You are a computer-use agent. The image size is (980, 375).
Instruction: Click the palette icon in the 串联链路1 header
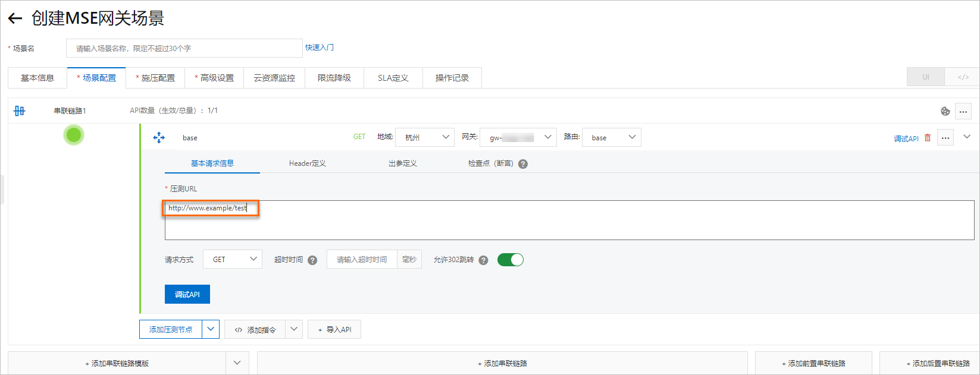(x=945, y=111)
